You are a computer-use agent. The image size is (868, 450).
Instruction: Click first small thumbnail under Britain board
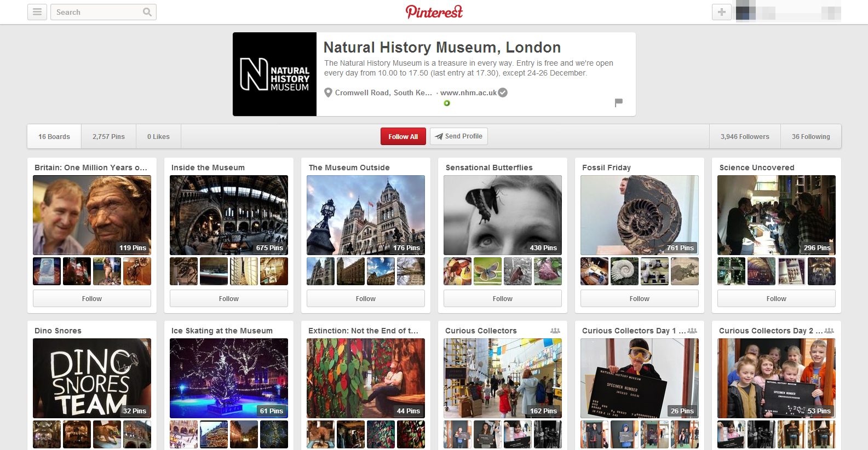tap(47, 271)
